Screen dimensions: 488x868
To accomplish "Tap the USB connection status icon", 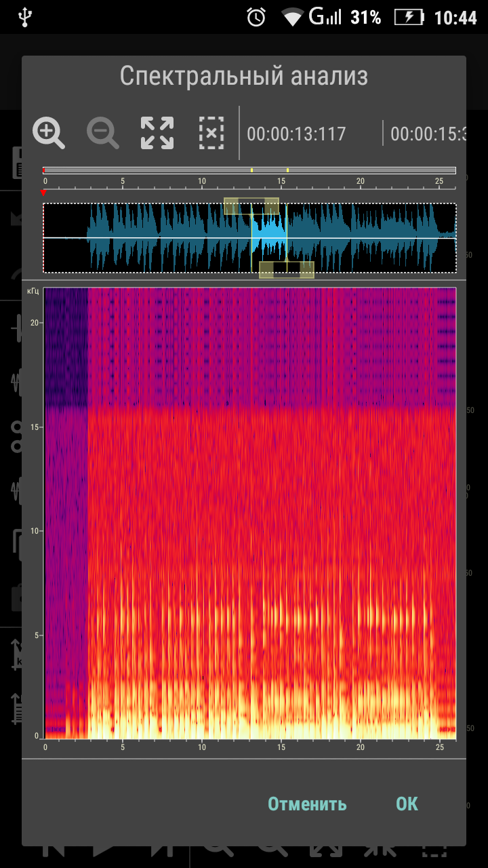I will coord(25,17).
